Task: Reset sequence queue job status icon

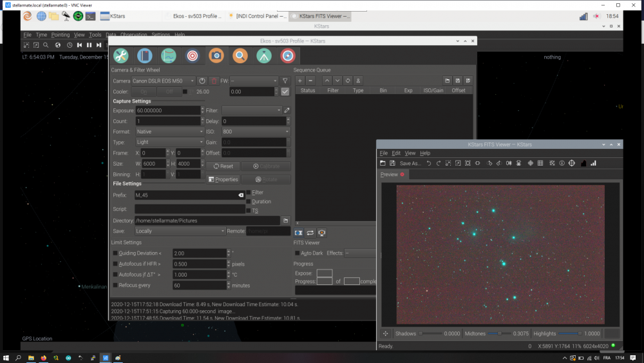Action: point(348,81)
